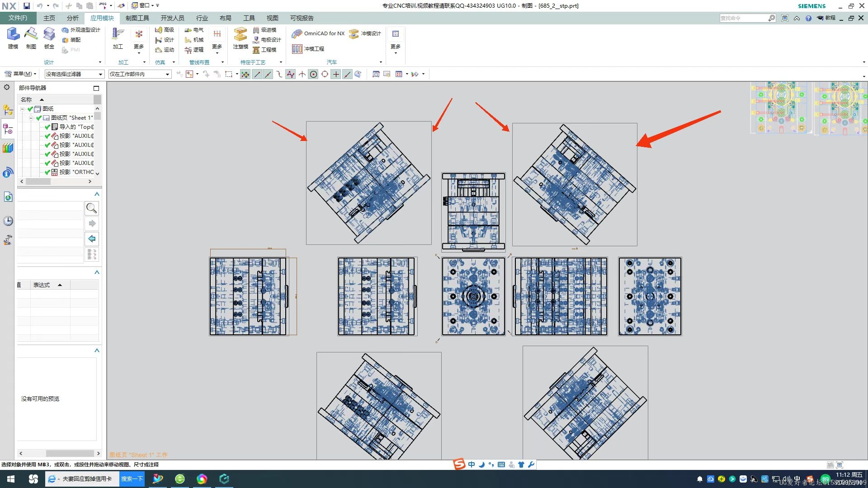Click 搜索一下 in the taskbar

point(132,479)
